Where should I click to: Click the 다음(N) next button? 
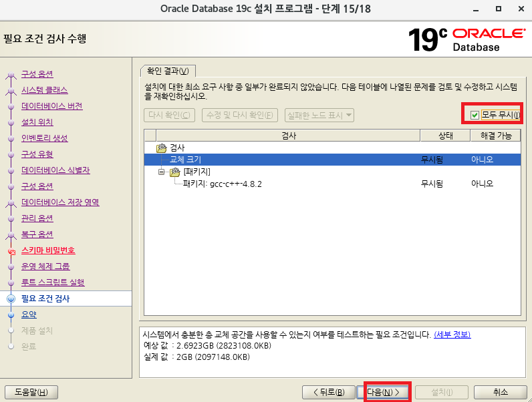point(384,392)
